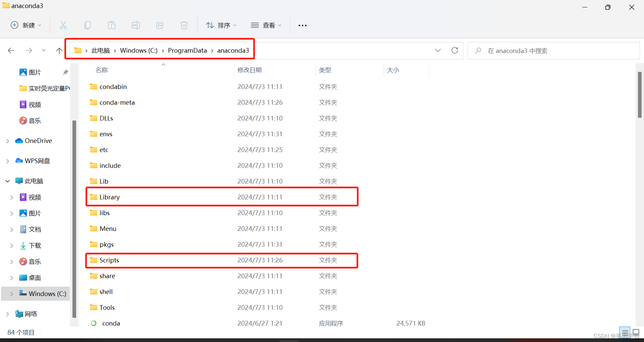Screen dimensions: 644x342
Task: Go up one folder level arrow
Action: click(59, 51)
